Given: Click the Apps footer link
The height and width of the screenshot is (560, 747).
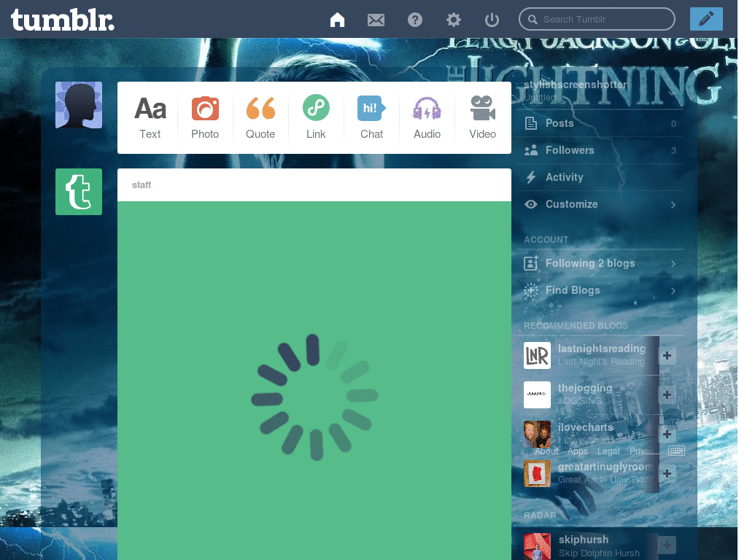Looking at the screenshot, I should pos(578,451).
